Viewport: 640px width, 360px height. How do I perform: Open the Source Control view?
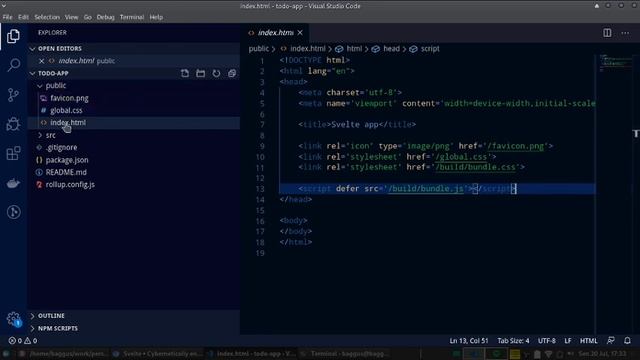pos(13,95)
